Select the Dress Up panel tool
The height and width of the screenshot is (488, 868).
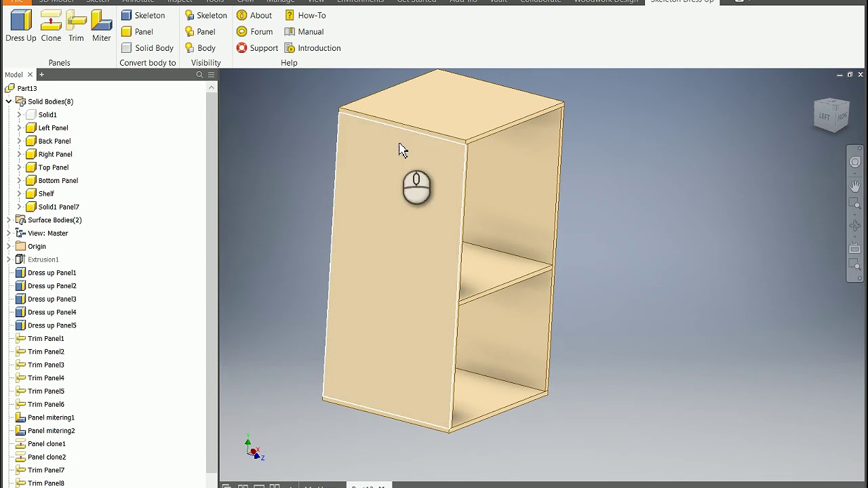21,26
